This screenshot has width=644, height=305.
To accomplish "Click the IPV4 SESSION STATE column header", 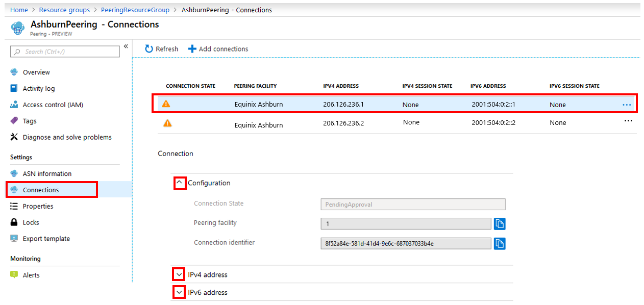I will pos(427,86).
